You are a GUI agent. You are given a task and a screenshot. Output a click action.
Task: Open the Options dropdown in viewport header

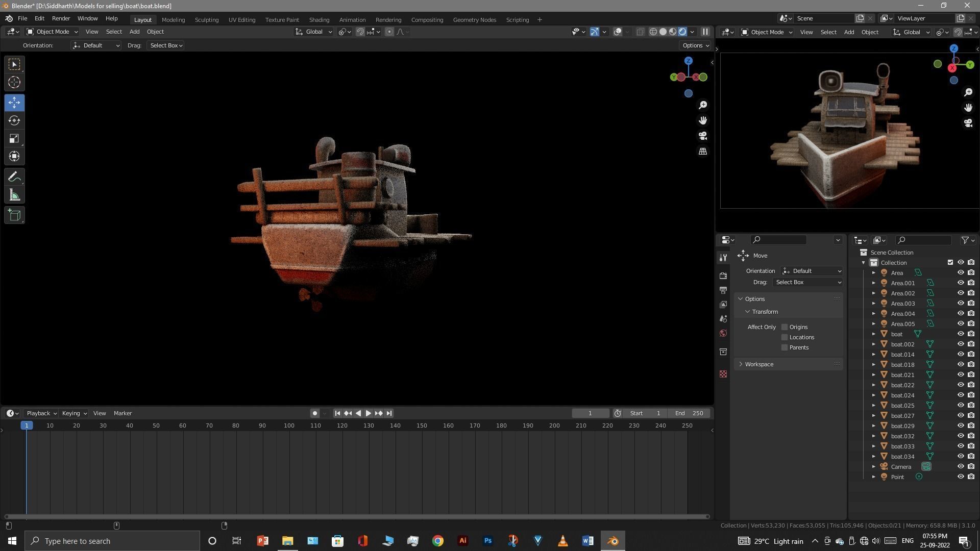coord(696,45)
